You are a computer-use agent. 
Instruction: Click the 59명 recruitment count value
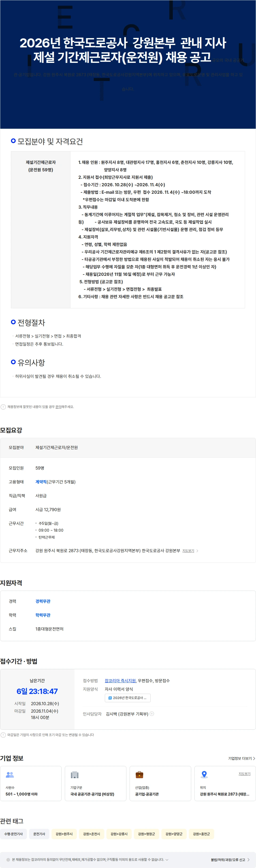pos(40,468)
